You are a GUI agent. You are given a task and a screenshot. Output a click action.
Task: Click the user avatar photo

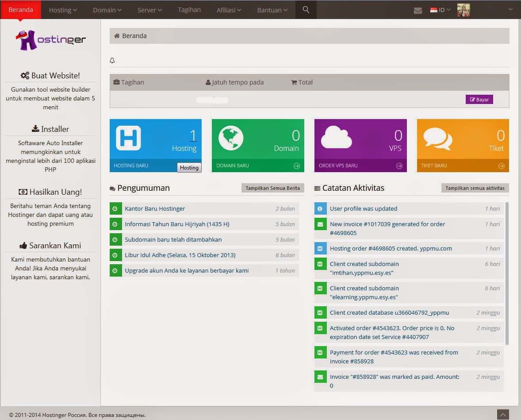464,10
